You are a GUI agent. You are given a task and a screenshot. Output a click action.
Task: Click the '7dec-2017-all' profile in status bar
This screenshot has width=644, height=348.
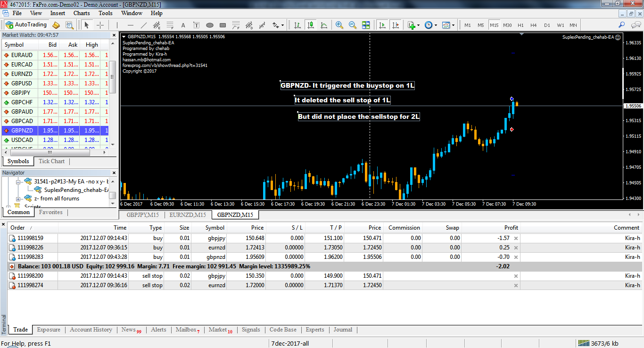tap(290, 343)
